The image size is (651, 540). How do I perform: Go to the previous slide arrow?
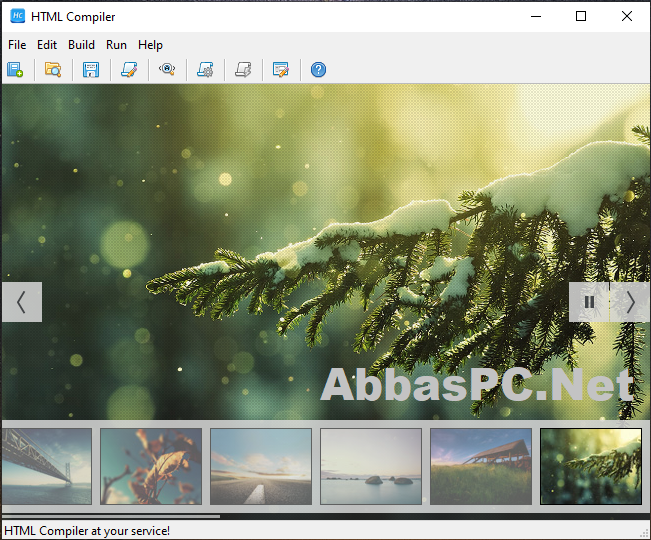tap(22, 302)
